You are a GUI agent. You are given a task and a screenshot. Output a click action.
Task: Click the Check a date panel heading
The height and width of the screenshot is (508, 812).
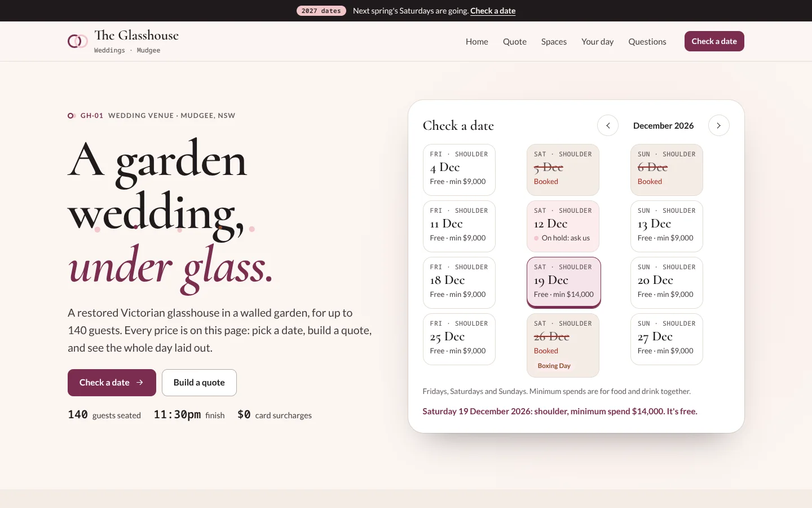[458, 125]
